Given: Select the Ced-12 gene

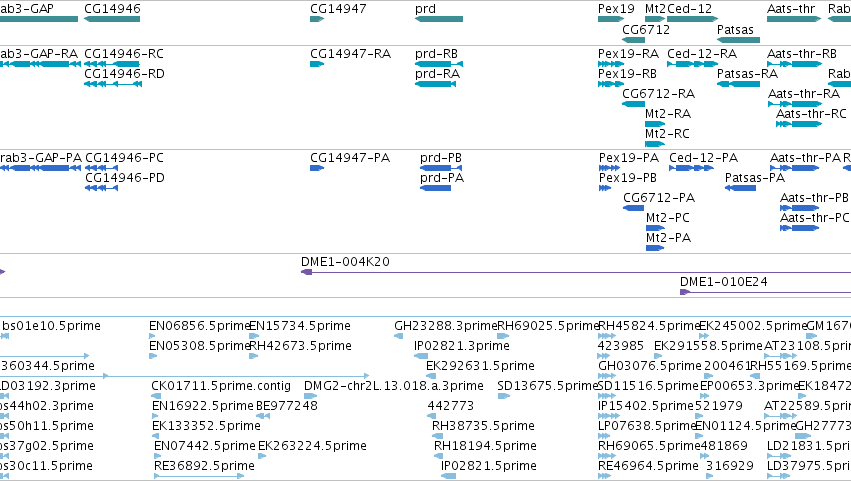Looking at the screenshot, I should click(x=693, y=19).
